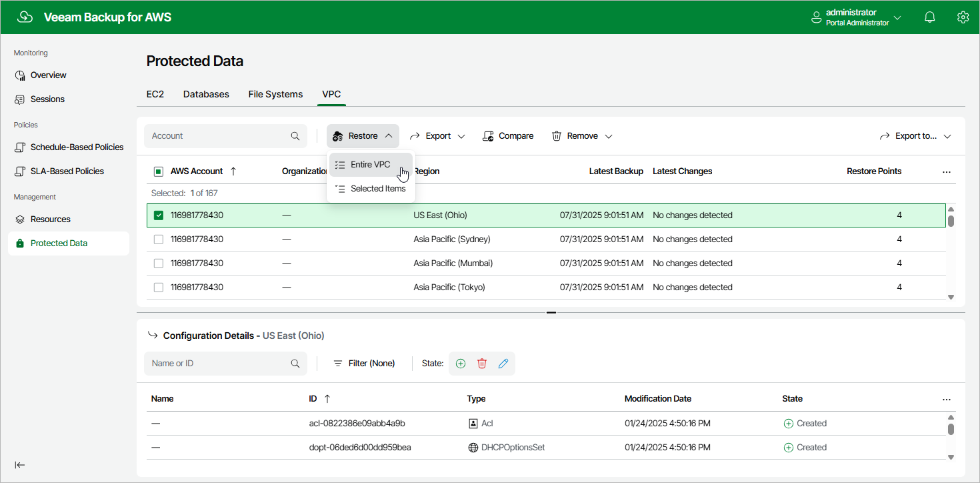This screenshot has height=483, width=980.
Task: Go to SLA-Based Policies
Action: [69, 171]
